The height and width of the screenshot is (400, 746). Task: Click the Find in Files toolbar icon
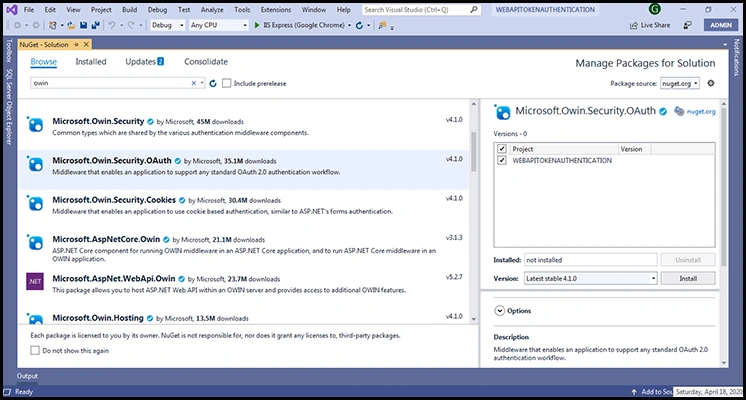coord(382,25)
